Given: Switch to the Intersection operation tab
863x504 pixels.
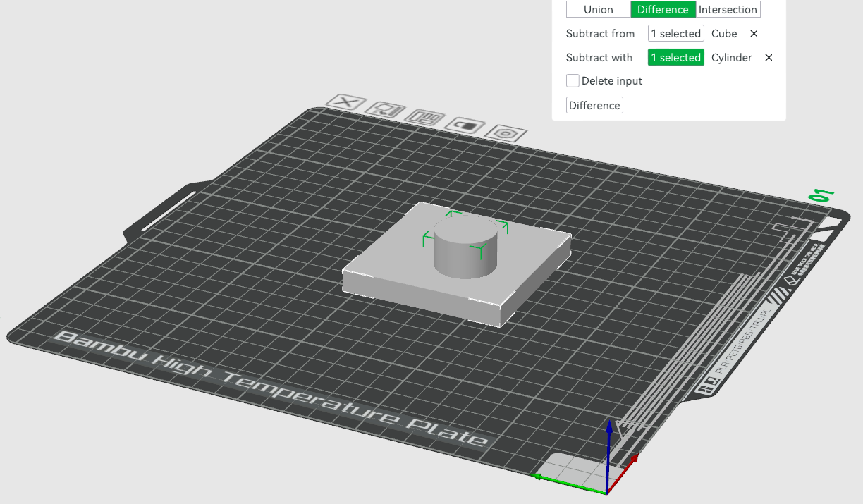Looking at the screenshot, I should (x=727, y=9).
